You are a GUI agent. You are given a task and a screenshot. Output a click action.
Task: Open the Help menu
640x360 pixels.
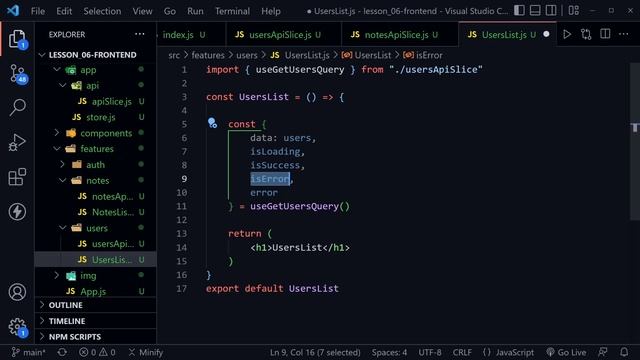271,11
